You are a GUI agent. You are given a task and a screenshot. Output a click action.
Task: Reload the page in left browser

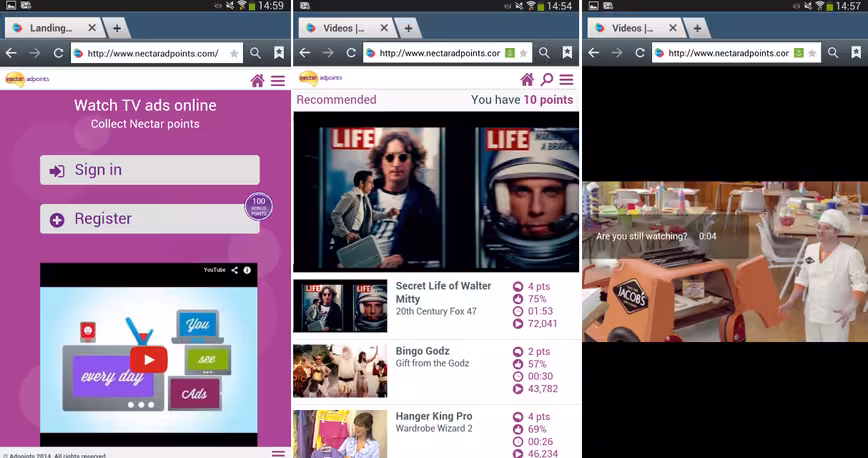point(58,53)
